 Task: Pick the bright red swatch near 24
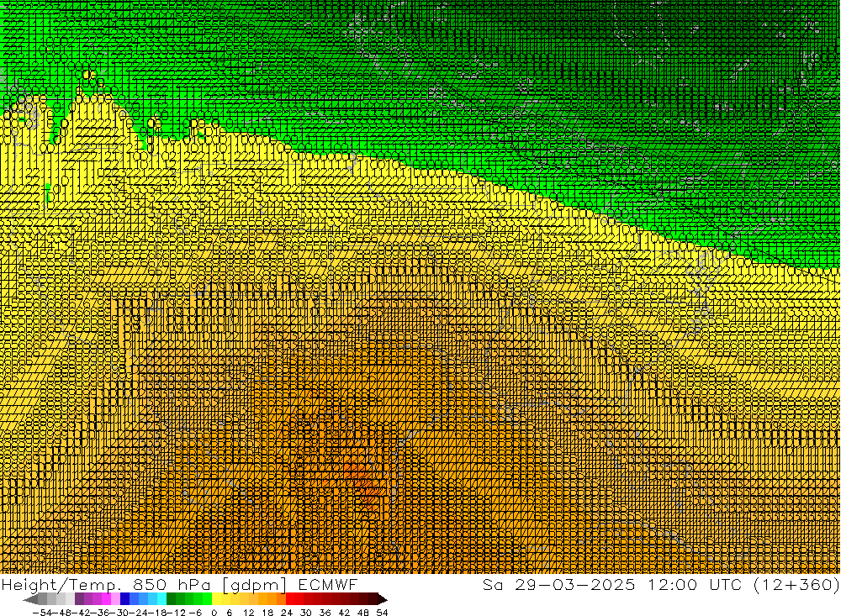tap(291, 599)
